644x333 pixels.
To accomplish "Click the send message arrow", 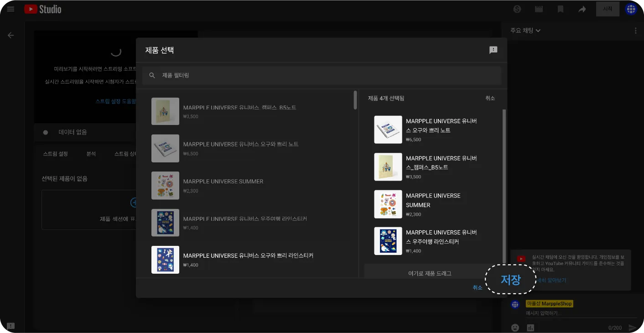I will tap(632, 328).
